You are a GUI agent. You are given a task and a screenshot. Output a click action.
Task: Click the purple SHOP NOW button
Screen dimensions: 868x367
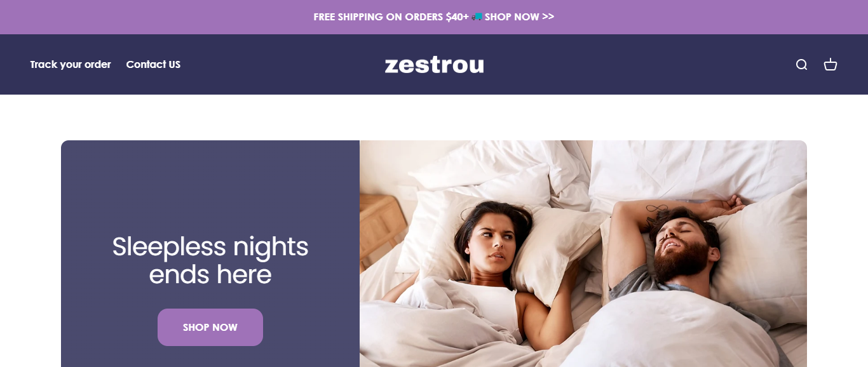pos(210,327)
